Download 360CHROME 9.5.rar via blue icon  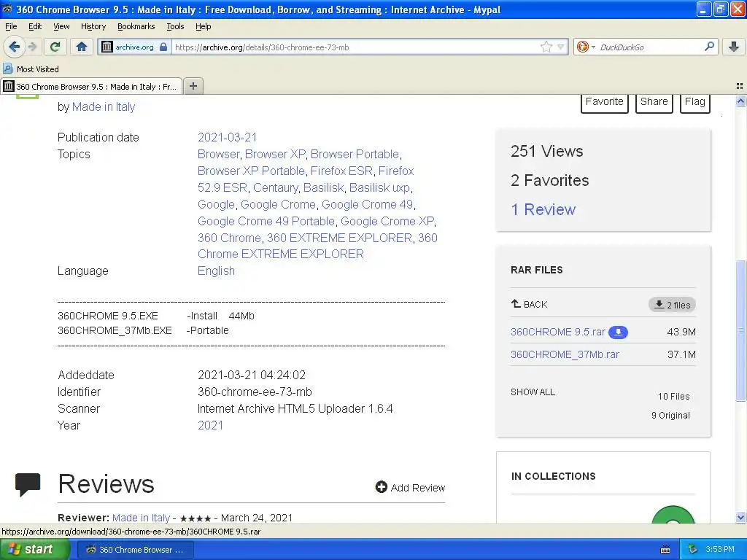click(x=618, y=332)
